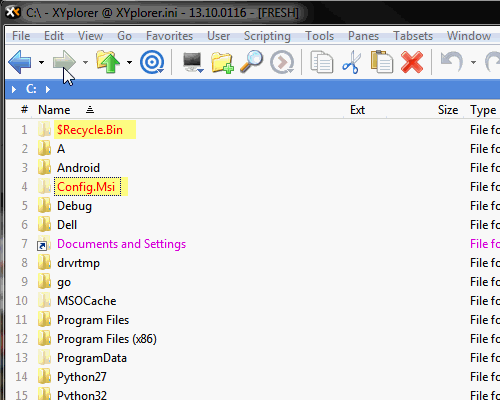Select the folder named A

click(x=61, y=149)
